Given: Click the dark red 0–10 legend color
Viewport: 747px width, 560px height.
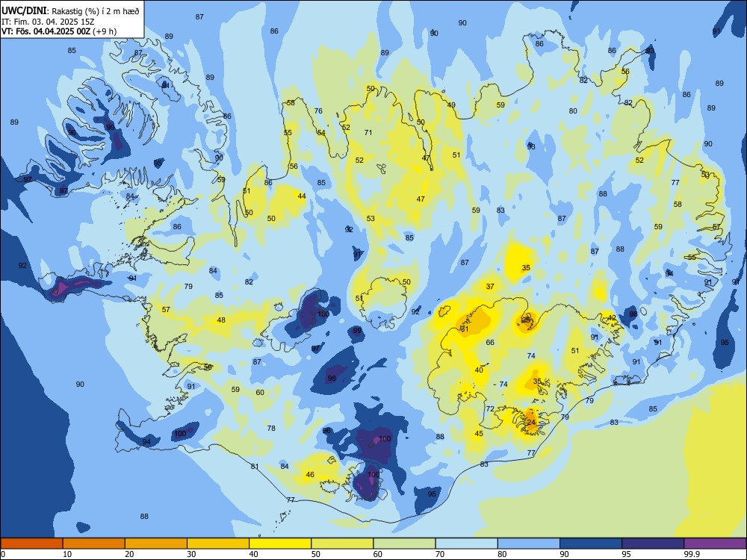Looking at the screenshot, I should tap(31, 544).
